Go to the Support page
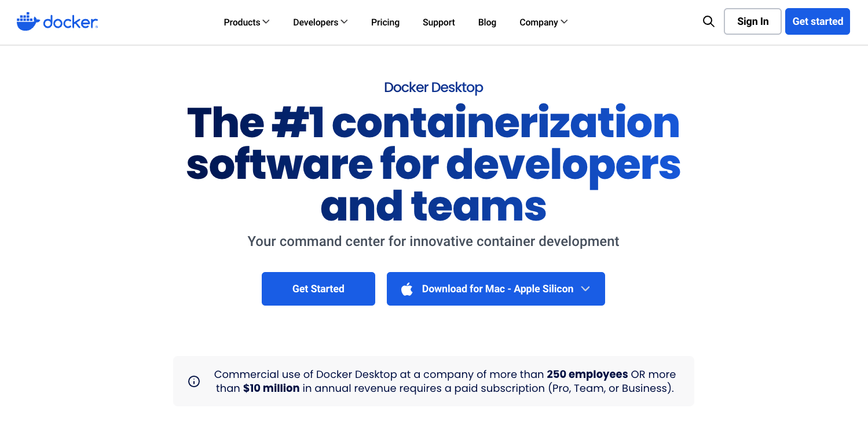 438,22
